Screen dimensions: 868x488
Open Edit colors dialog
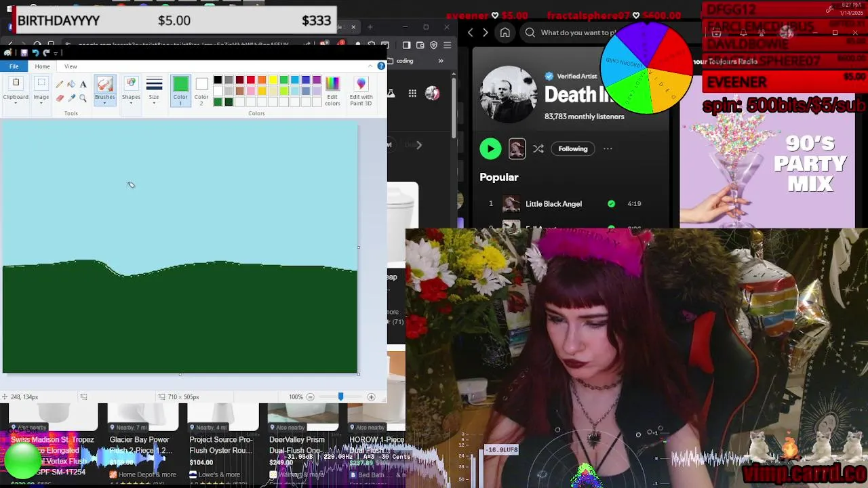pos(332,90)
